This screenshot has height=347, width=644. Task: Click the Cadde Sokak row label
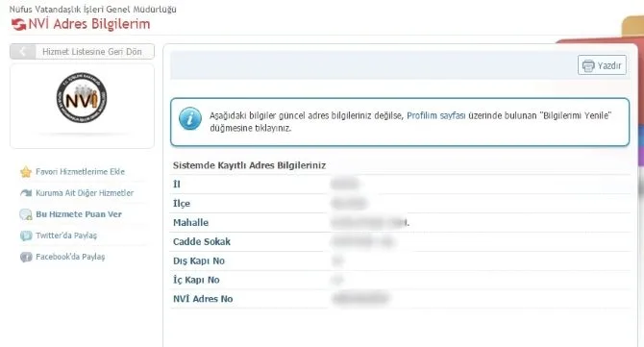click(x=202, y=242)
